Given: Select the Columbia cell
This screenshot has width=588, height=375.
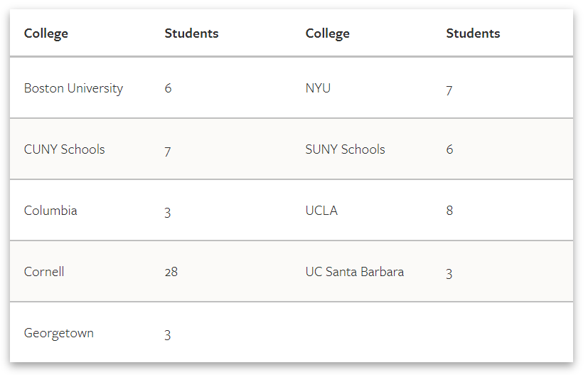Looking at the screenshot, I should pyautogui.click(x=50, y=211).
